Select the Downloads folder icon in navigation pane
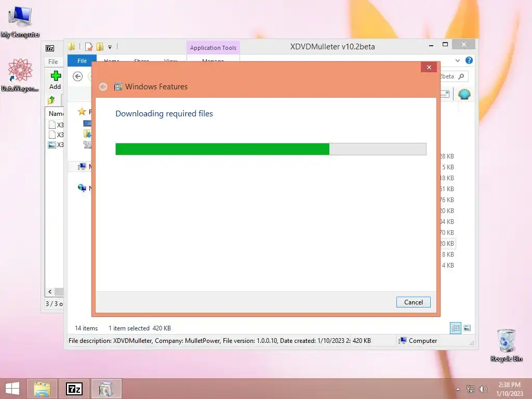Screen dimensions: 532x399 pos(87,134)
